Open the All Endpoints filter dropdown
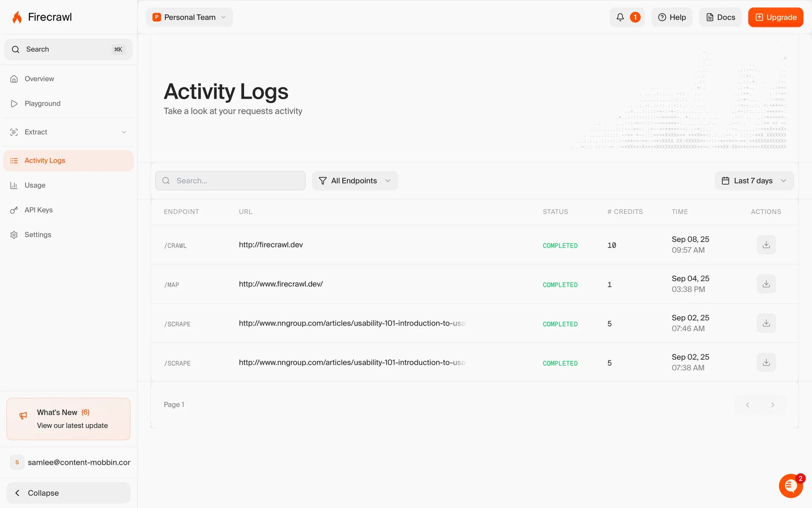 (x=354, y=181)
